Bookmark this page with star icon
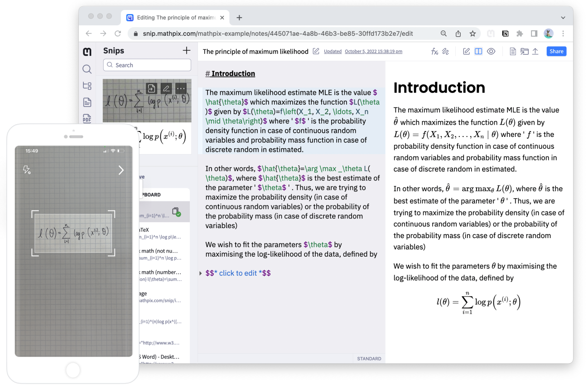The height and width of the screenshot is (389, 588). pyautogui.click(x=472, y=34)
